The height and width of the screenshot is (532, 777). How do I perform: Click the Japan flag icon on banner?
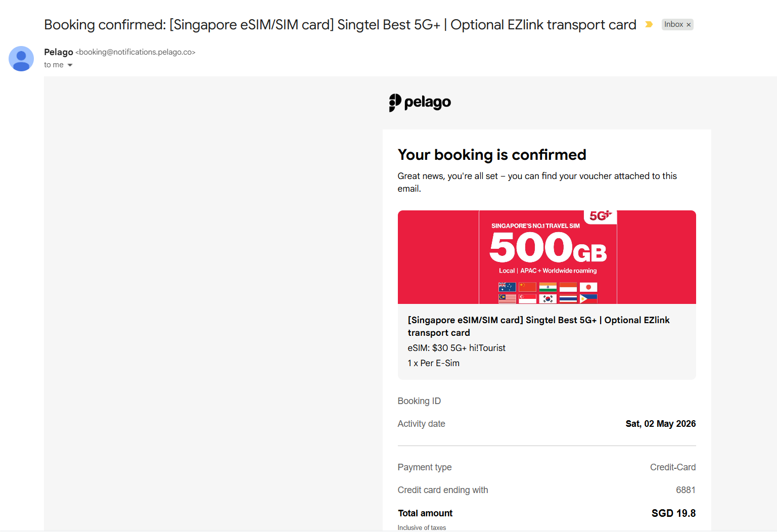click(588, 287)
